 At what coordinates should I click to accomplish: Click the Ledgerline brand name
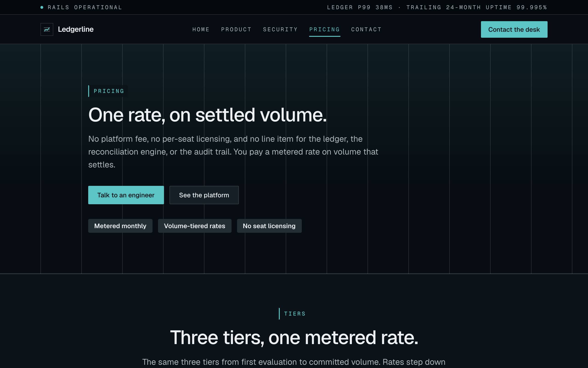(76, 29)
